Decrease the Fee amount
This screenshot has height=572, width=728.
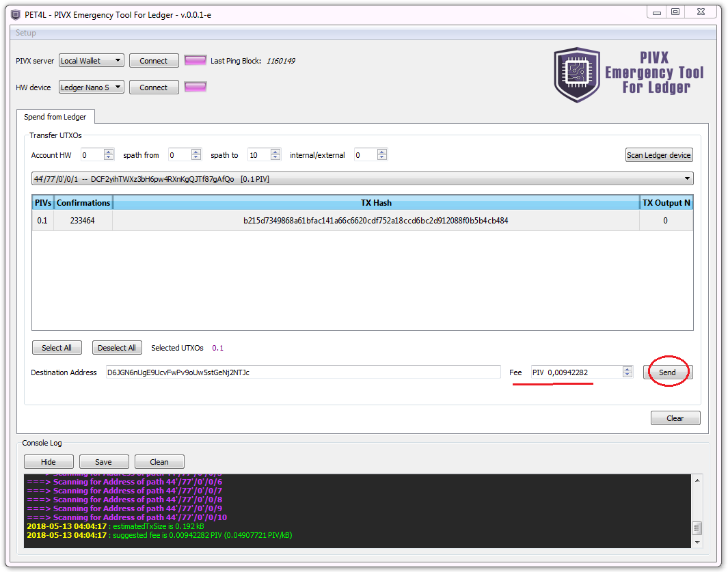click(x=628, y=375)
